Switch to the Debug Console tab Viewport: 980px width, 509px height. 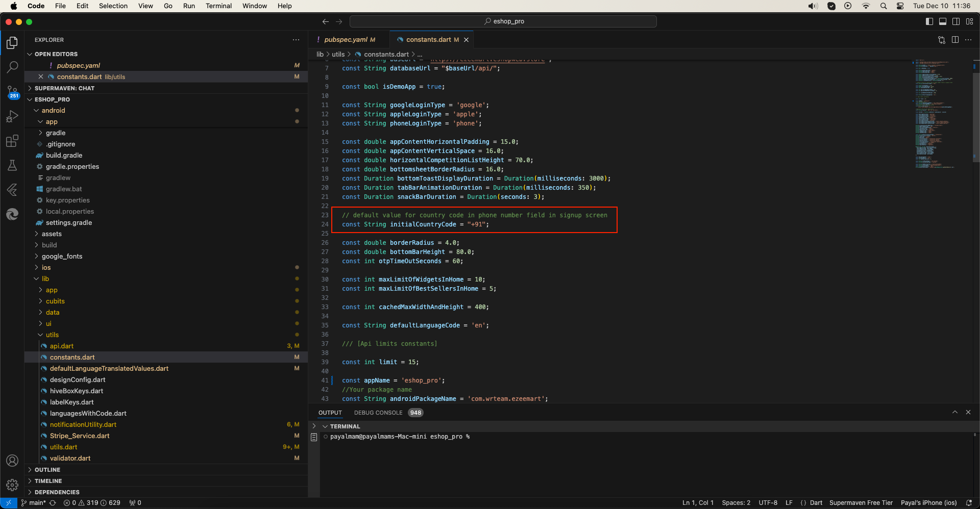pos(378,413)
